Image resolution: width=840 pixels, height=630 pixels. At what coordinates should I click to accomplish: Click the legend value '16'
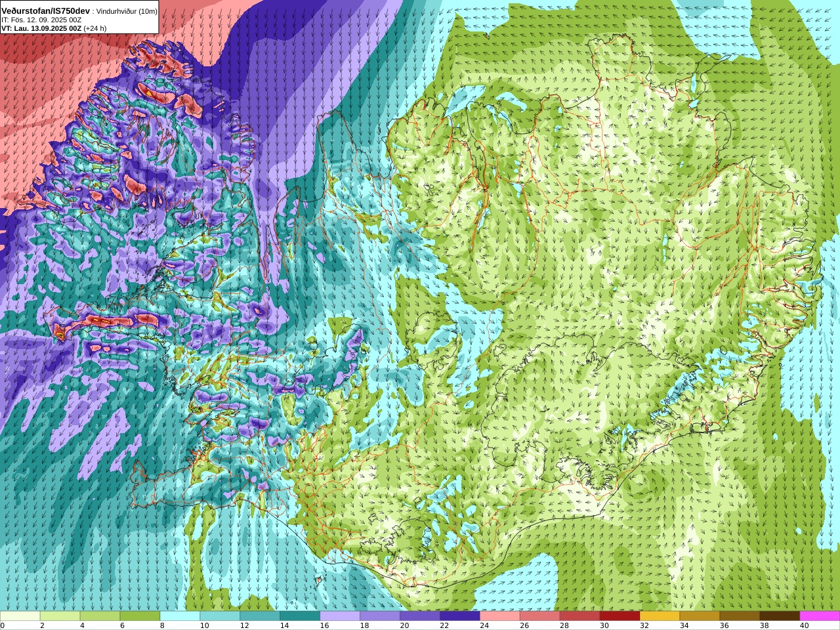coord(324,626)
